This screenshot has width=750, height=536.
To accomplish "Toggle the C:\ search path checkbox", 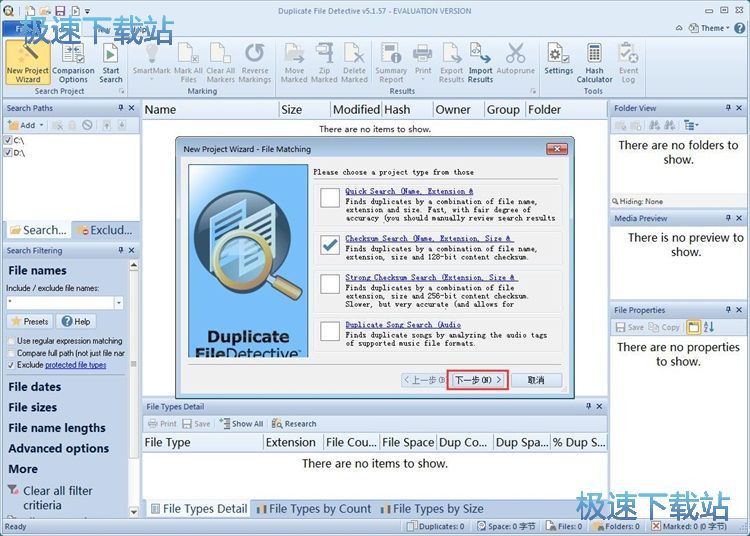I will coord(8,140).
